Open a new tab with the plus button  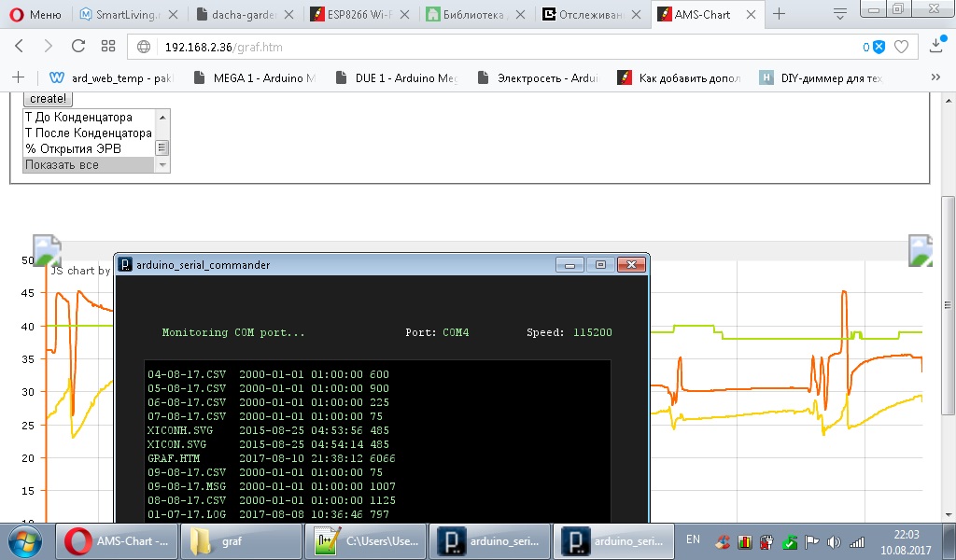(779, 14)
